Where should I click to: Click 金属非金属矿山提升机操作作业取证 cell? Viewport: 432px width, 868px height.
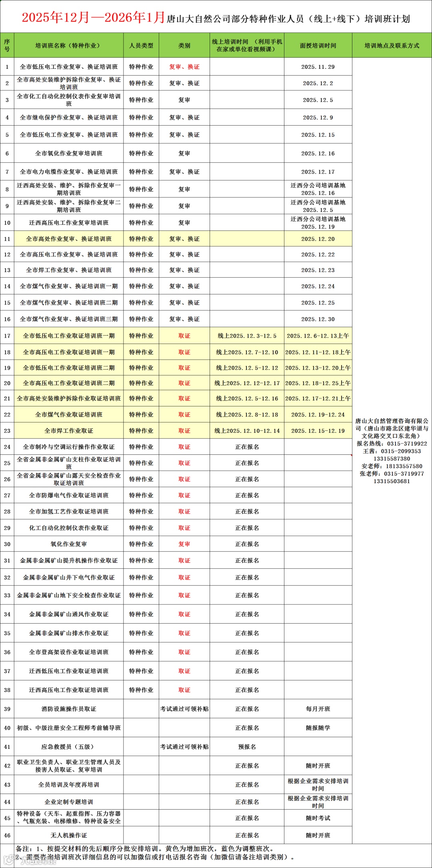click(x=69, y=560)
